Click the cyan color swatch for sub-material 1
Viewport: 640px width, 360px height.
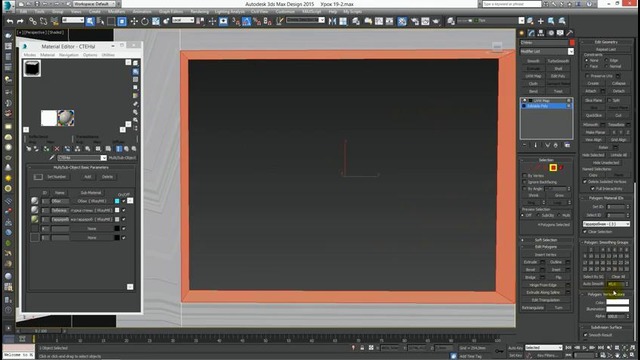pos(117,201)
